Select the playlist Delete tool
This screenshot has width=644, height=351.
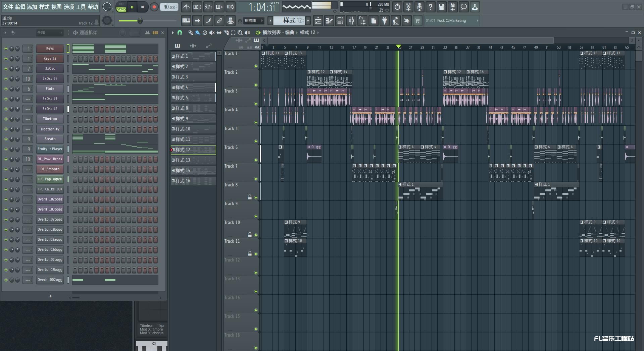point(205,33)
